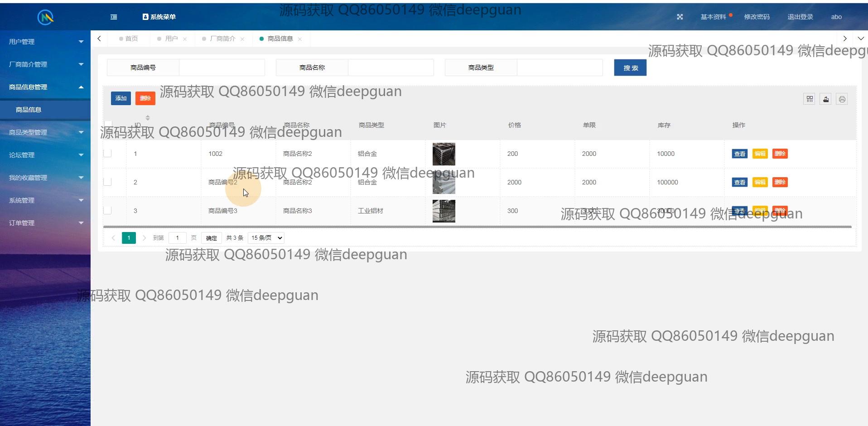Click the print table icon
This screenshot has height=426, width=868.
pyautogui.click(x=842, y=99)
